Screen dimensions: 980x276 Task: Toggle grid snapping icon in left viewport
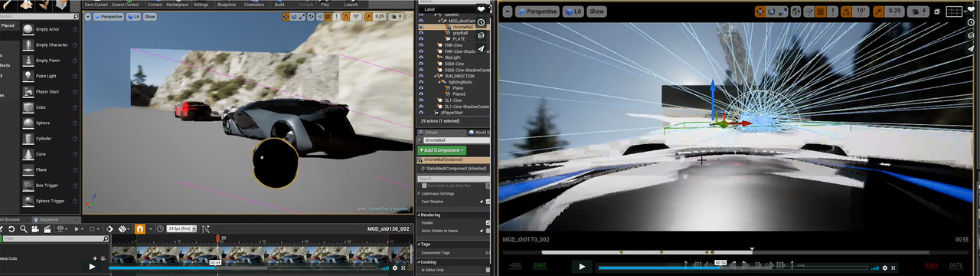coord(328,17)
